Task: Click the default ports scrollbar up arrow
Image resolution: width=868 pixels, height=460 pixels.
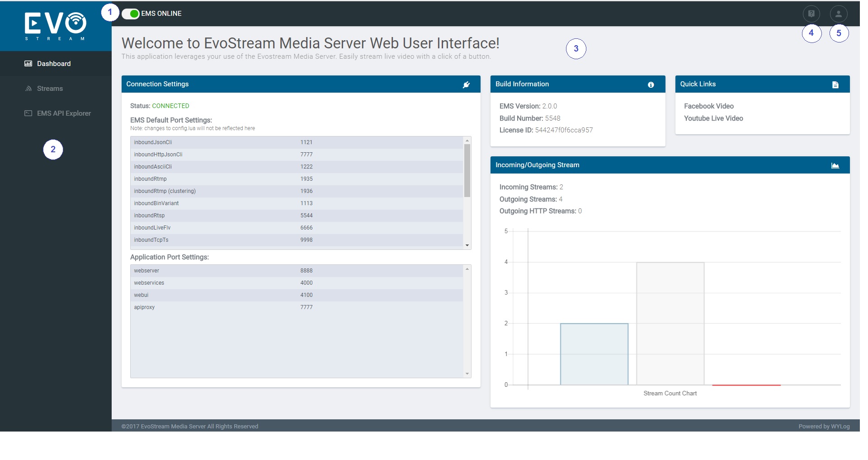Action: (x=467, y=141)
